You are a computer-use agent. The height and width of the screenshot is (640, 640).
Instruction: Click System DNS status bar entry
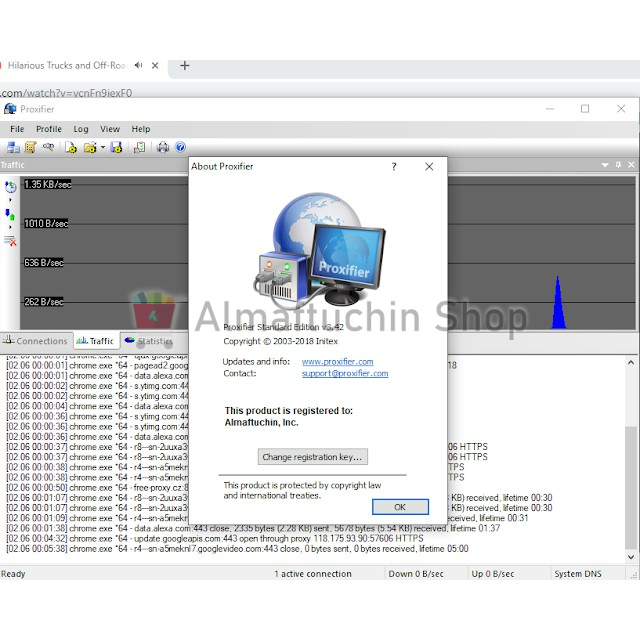[578, 574]
